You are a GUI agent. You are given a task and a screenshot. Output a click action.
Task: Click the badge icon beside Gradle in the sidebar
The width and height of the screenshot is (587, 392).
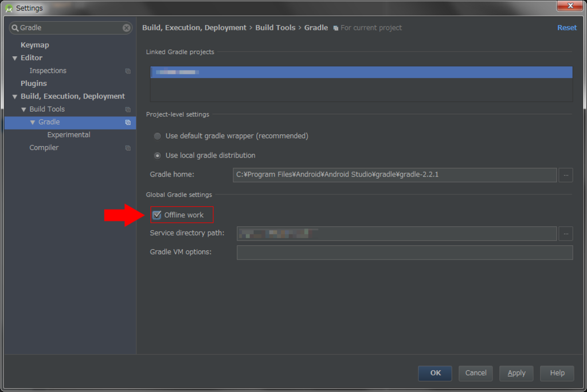tap(127, 123)
